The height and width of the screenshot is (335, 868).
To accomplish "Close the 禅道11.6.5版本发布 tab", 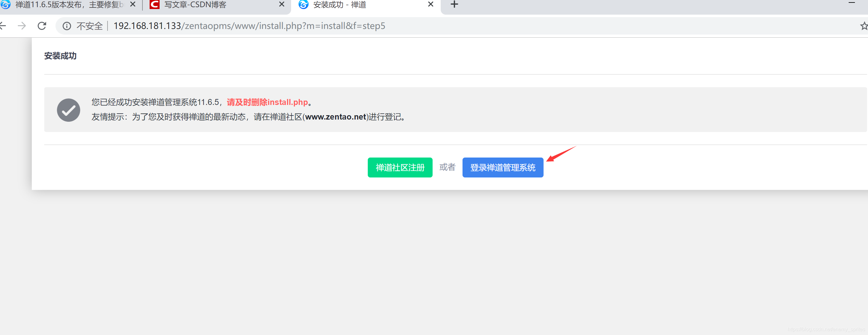I will coord(133,4).
